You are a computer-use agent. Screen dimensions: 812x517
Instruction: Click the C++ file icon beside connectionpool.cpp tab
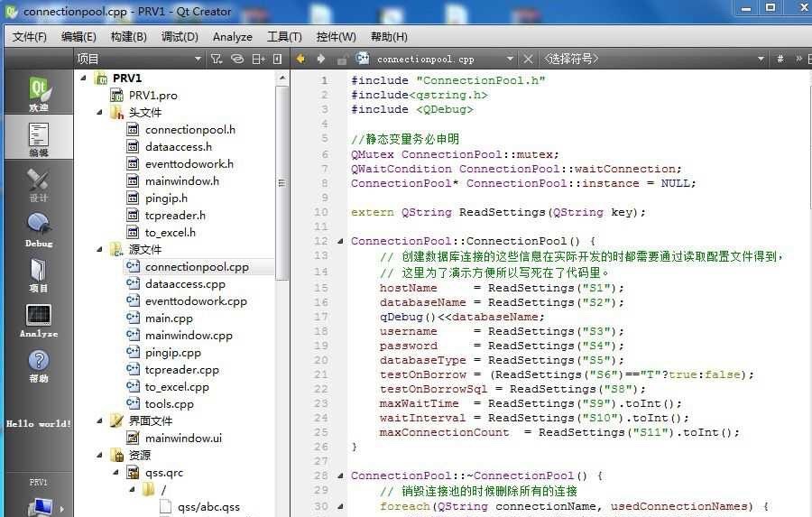coord(363,58)
